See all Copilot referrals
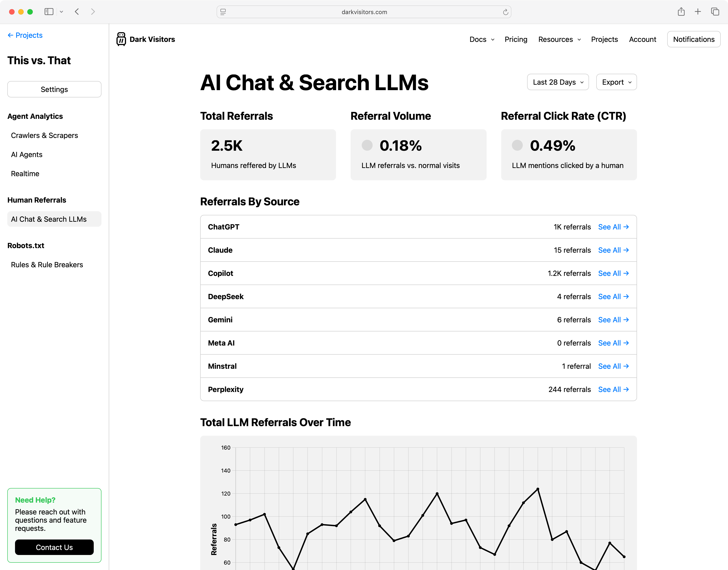 pos(613,273)
